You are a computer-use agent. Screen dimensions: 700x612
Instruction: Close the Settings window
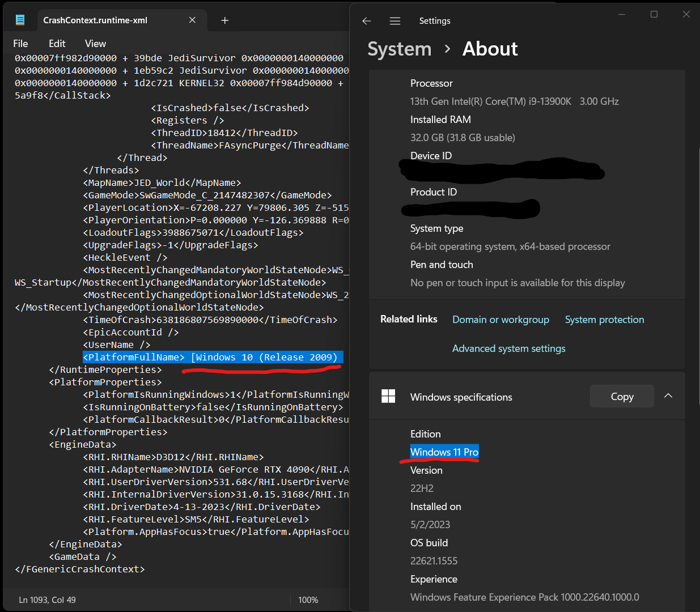686,14
